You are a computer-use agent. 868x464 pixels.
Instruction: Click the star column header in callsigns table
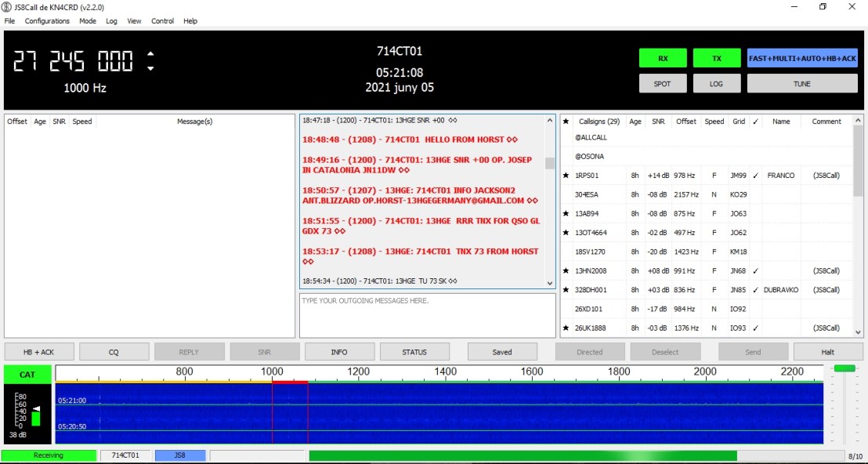point(566,121)
